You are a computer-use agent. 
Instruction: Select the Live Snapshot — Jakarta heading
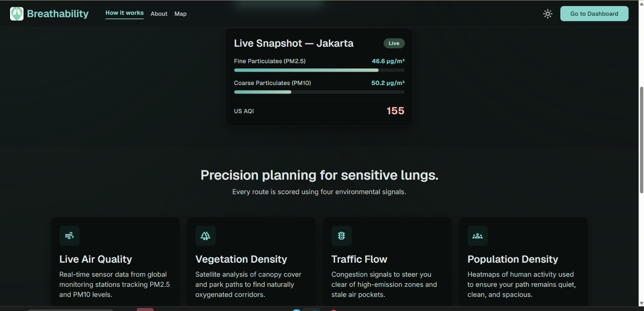click(x=294, y=43)
